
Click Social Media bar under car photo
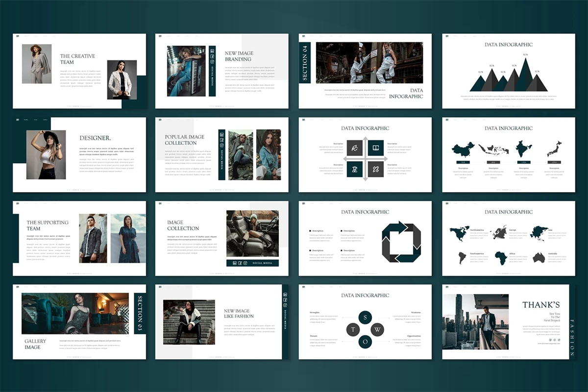pos(252,263)
